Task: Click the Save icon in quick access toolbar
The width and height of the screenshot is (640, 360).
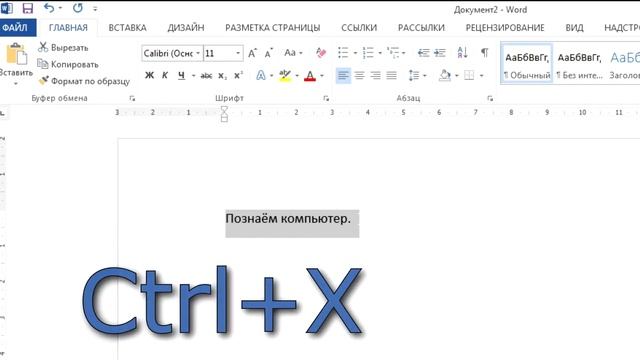Action: coord(27,8)
